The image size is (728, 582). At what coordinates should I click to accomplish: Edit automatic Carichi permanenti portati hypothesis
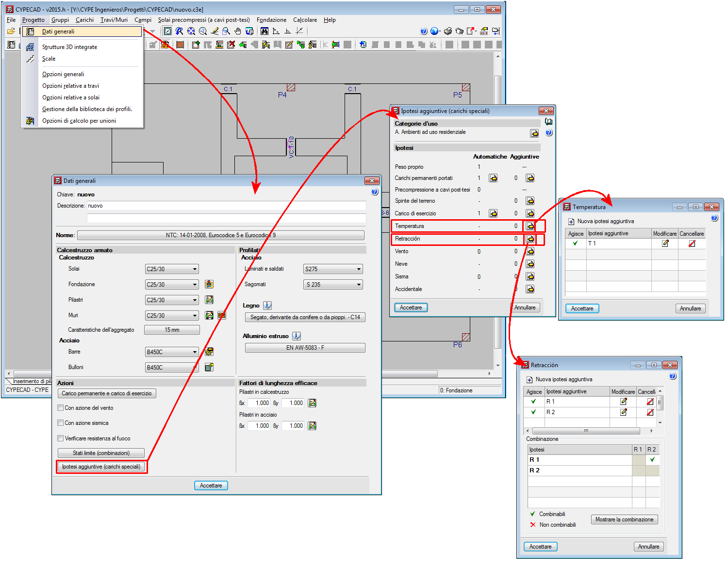tap(493, 178)
